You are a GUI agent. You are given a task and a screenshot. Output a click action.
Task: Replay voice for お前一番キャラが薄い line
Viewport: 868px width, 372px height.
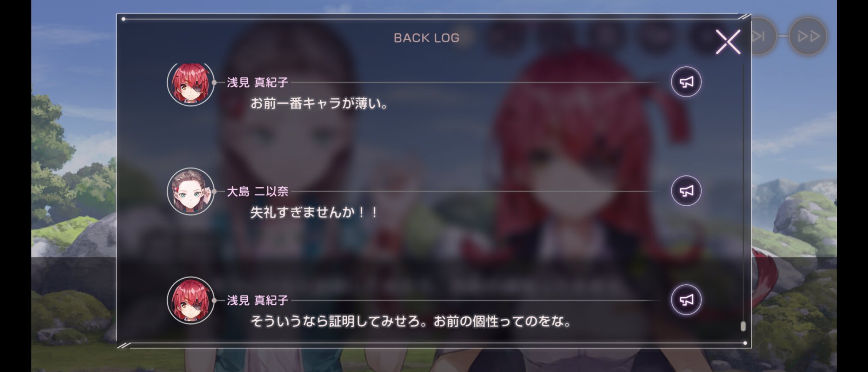(x=686, y=82)
